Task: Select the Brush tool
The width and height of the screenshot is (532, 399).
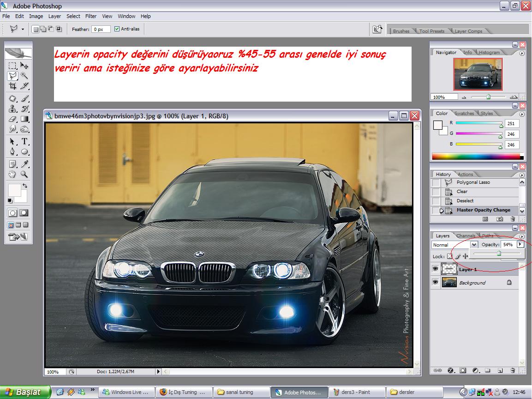Action: 24,98
